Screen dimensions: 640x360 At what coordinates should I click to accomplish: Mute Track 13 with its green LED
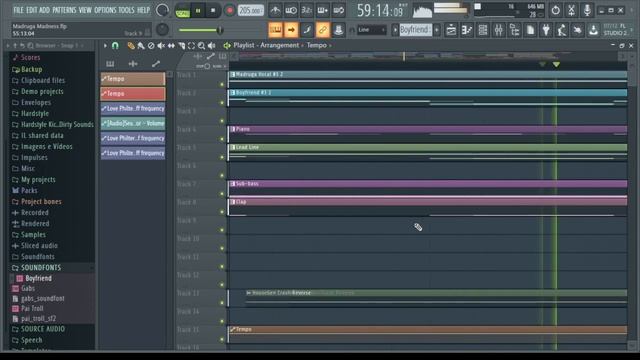tap(222, 303)
